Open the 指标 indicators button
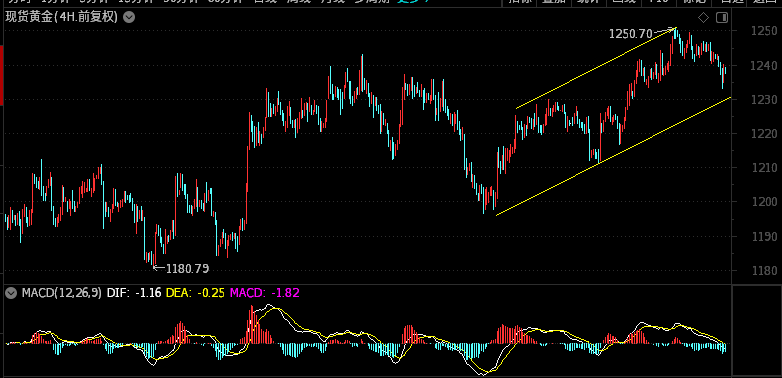782x378 pixels. pos(519,2)
